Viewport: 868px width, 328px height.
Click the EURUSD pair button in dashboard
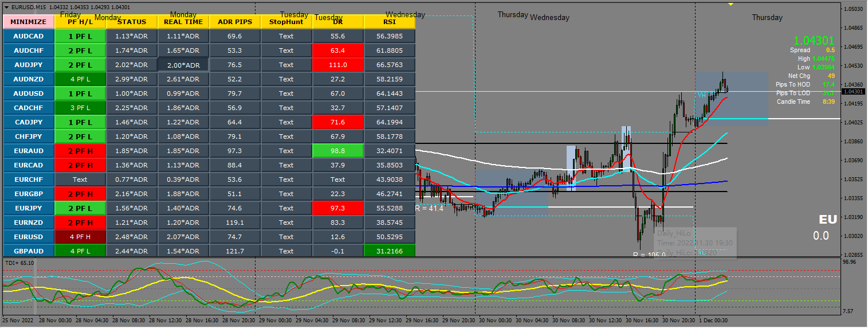coord(29,237)
